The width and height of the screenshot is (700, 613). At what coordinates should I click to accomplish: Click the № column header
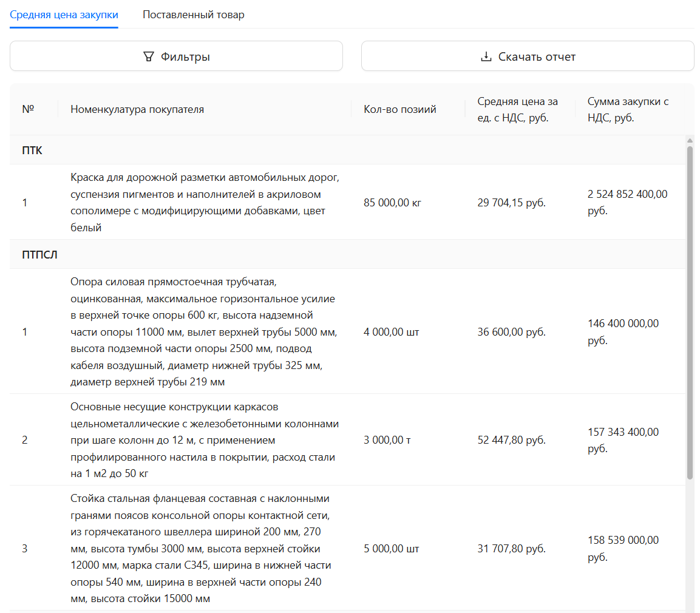(x=28, y=109)
